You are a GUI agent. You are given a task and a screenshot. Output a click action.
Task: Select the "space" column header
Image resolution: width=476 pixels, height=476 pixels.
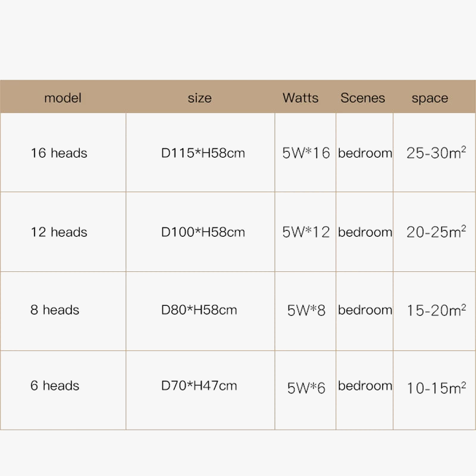point(430,98)
